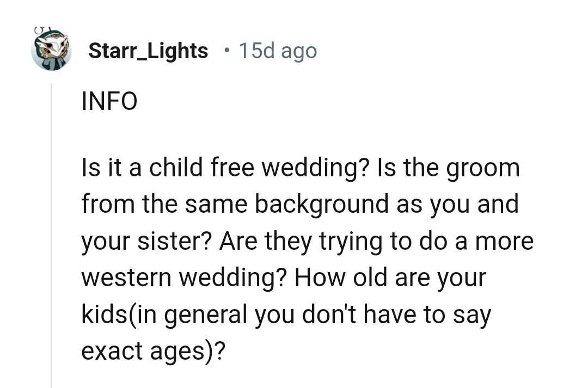588x388 pixels.
Task: Click the INFO heading text
Action: point(109,101)
